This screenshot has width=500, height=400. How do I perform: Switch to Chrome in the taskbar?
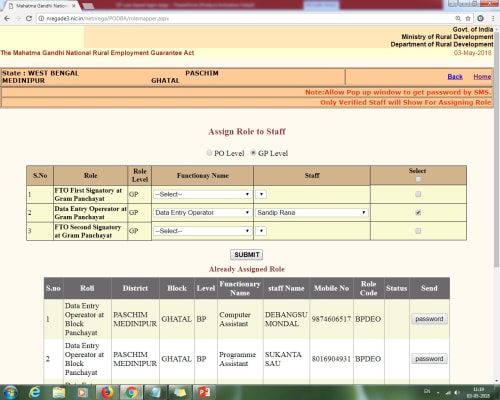pyautogui.click(x=132, y=392)
